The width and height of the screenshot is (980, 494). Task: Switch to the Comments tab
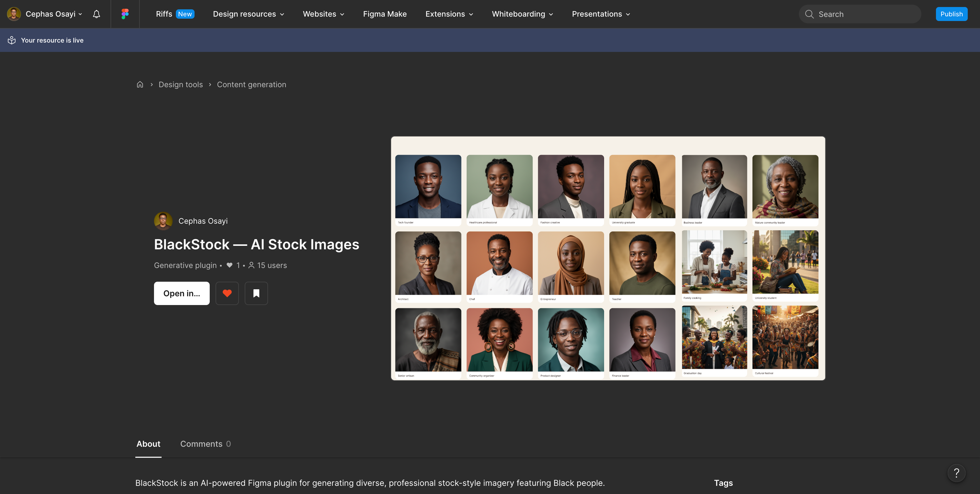[205, 444]
